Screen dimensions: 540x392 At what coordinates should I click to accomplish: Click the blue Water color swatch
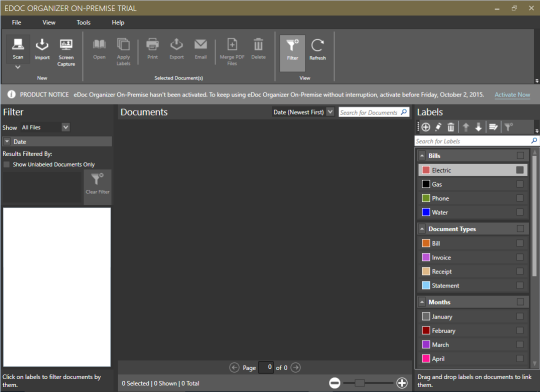(x=426, y=212)
